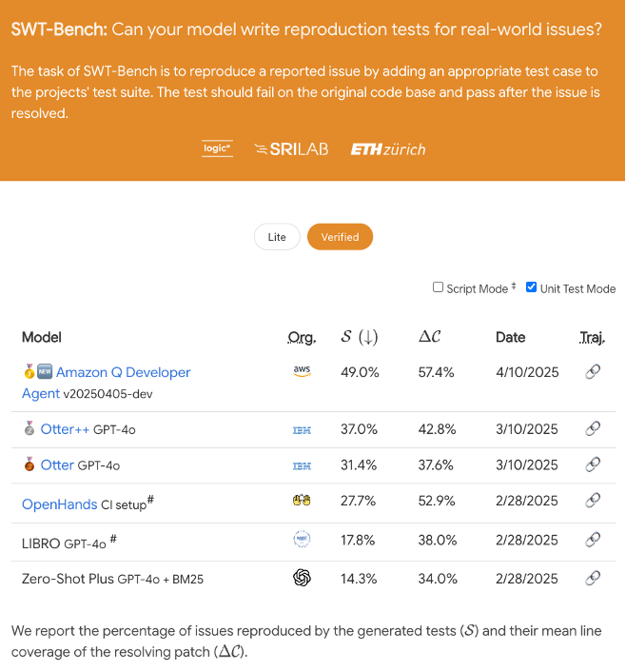Open trajectory link icon for LIBRO row

[x=592, y=540]
